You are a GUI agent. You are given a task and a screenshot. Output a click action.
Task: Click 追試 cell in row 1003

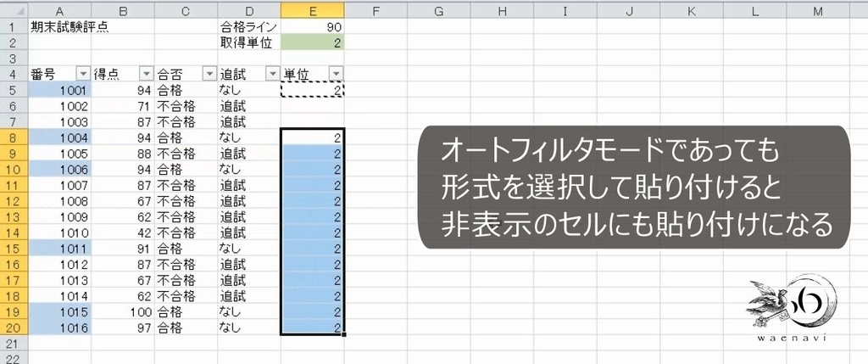click(249, 121)
